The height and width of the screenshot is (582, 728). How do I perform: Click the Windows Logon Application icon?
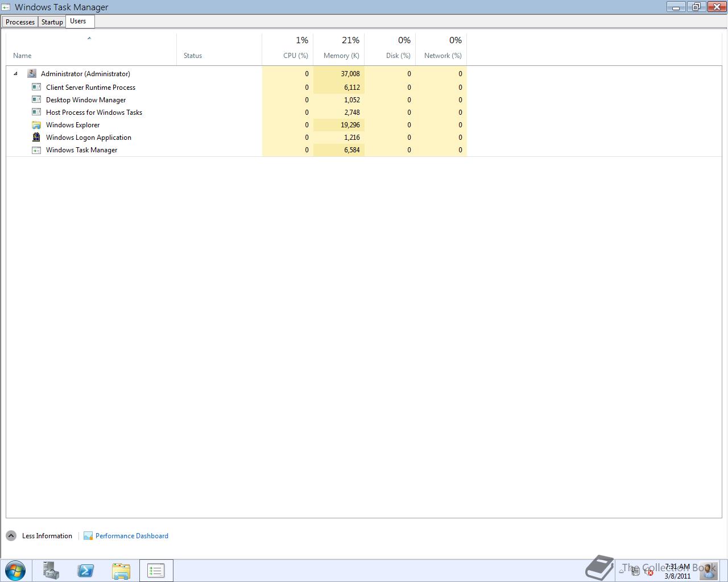(36, 137)
